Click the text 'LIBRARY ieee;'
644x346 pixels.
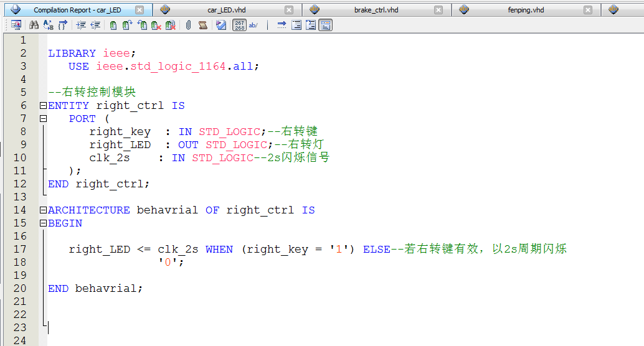coord(92,54)
